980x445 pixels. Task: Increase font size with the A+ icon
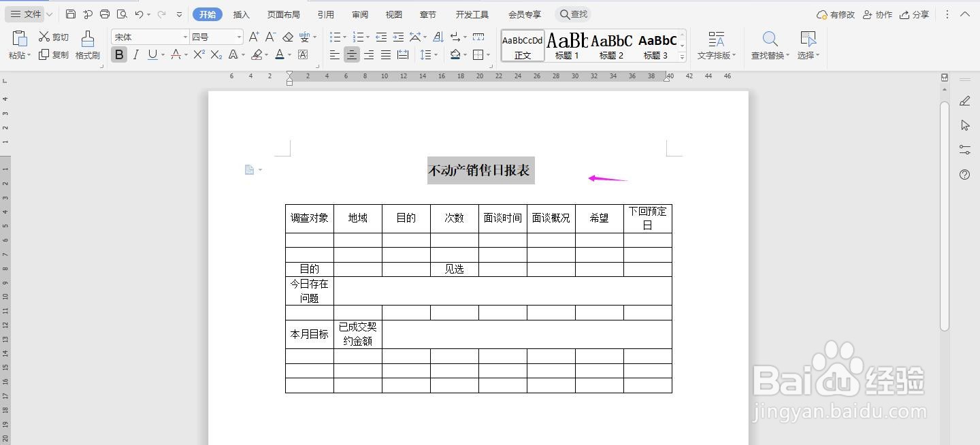point(255,36)
